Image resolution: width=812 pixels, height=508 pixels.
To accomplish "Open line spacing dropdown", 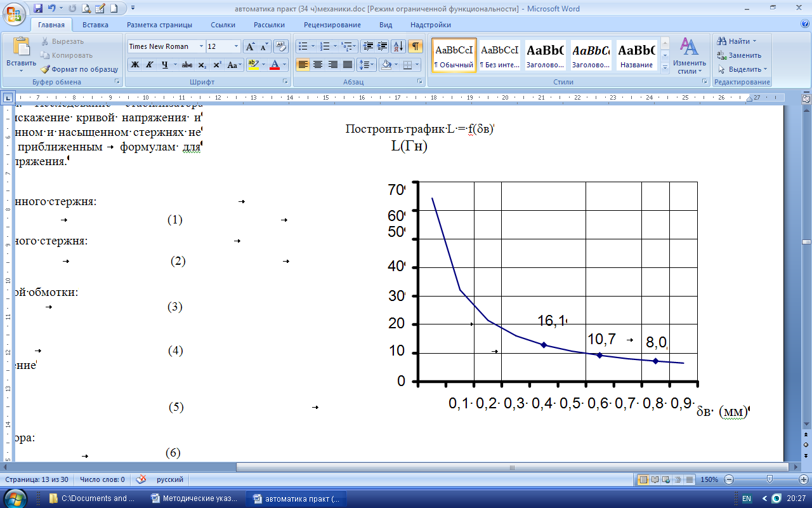I will pos(367,65).
